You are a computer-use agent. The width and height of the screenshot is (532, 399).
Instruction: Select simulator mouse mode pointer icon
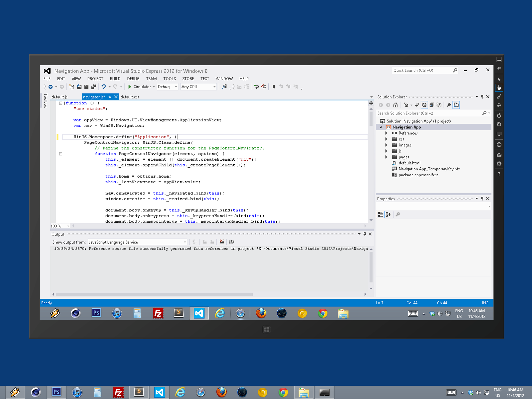pos(499,79)
